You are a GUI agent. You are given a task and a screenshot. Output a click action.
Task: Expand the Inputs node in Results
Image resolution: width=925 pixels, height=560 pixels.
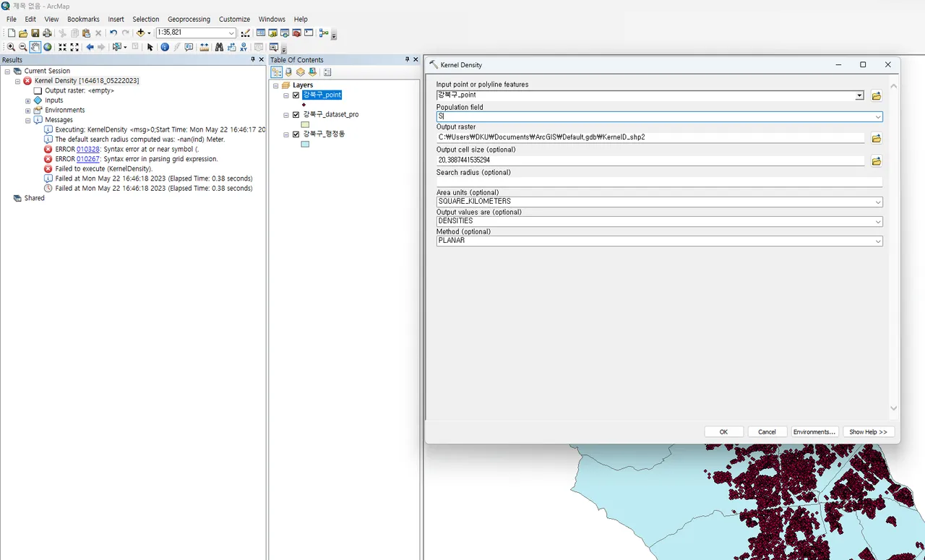pyautogui.click(x=28, y=101)
